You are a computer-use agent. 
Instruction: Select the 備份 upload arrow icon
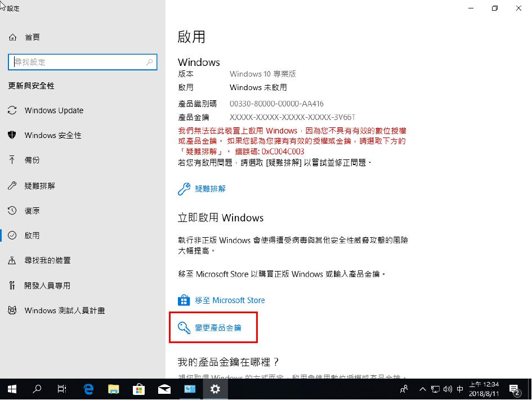pos(12,160)
